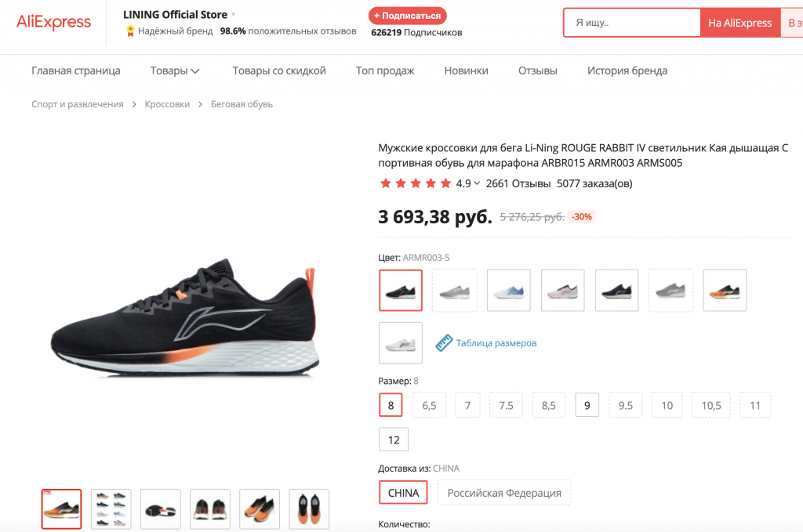Click the trusted brand medal icon
803x532 pixels.
tap(130, 31)
